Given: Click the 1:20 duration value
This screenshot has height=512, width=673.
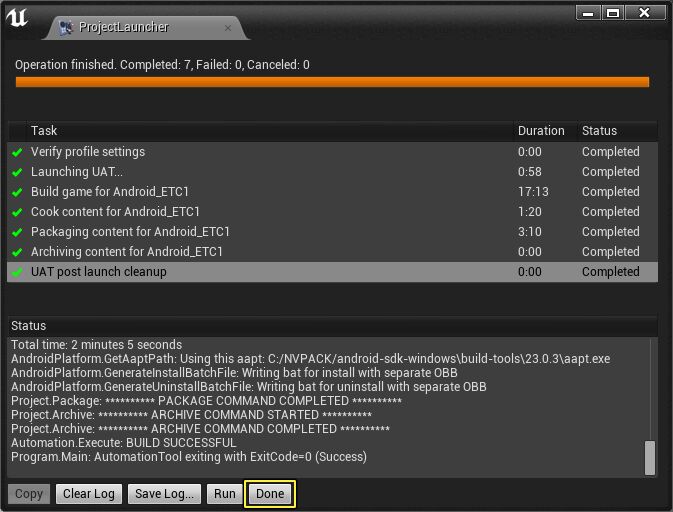Looking at the screenshot, I should [530, 212].
